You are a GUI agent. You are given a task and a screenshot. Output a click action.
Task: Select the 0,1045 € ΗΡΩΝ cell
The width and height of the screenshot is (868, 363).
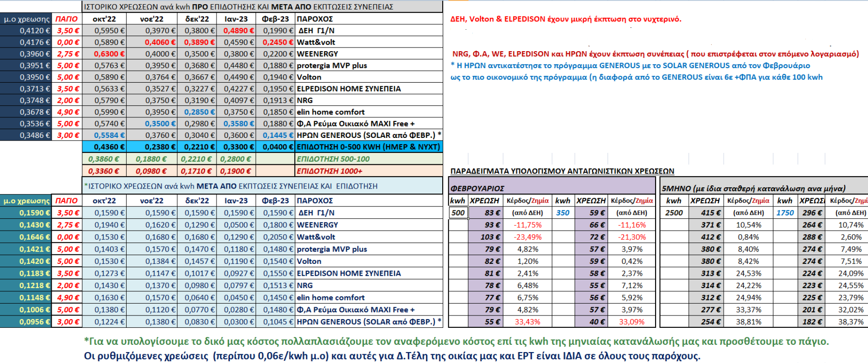(275, 322)
